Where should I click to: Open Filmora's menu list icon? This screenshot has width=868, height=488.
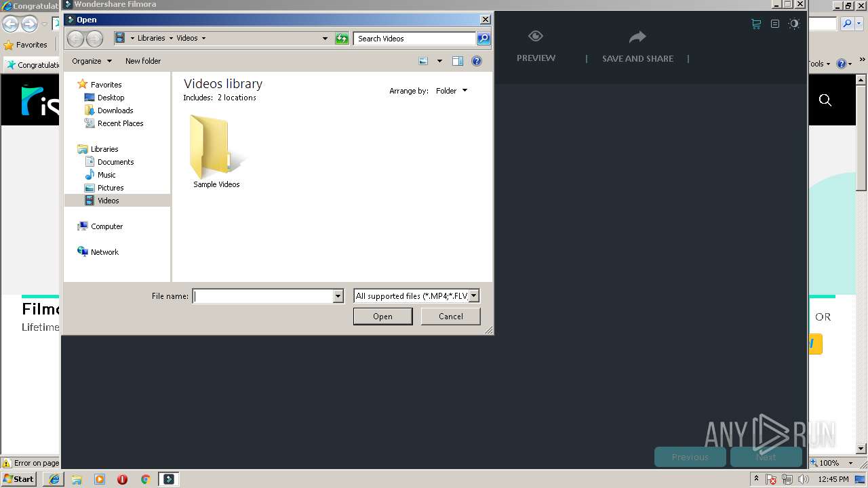point(775,24)
